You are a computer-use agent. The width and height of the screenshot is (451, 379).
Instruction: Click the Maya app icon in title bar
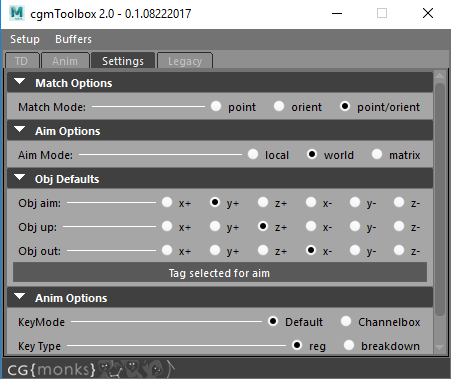17,13
